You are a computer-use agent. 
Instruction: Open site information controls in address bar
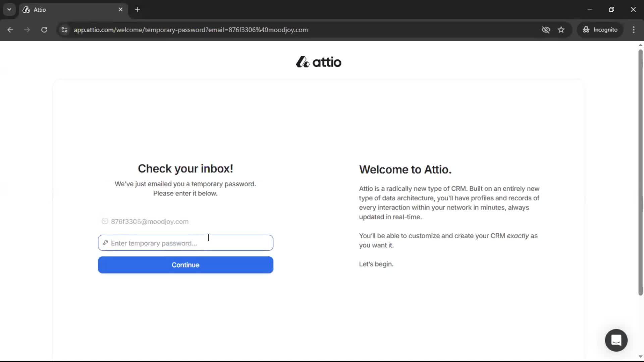pos(64,30)
